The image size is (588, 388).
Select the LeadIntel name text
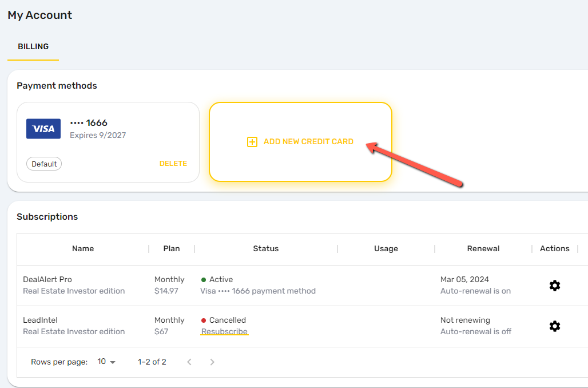[x=40, y=320]
